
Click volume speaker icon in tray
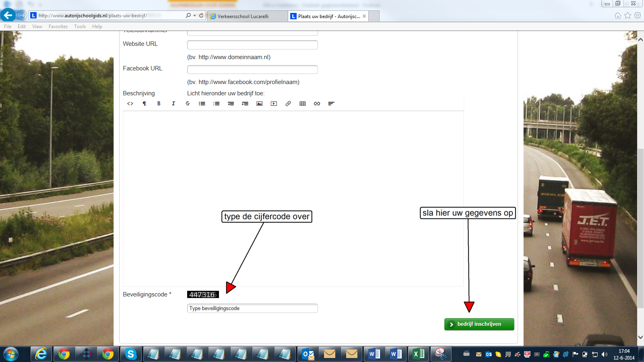[x=604, y=354]
